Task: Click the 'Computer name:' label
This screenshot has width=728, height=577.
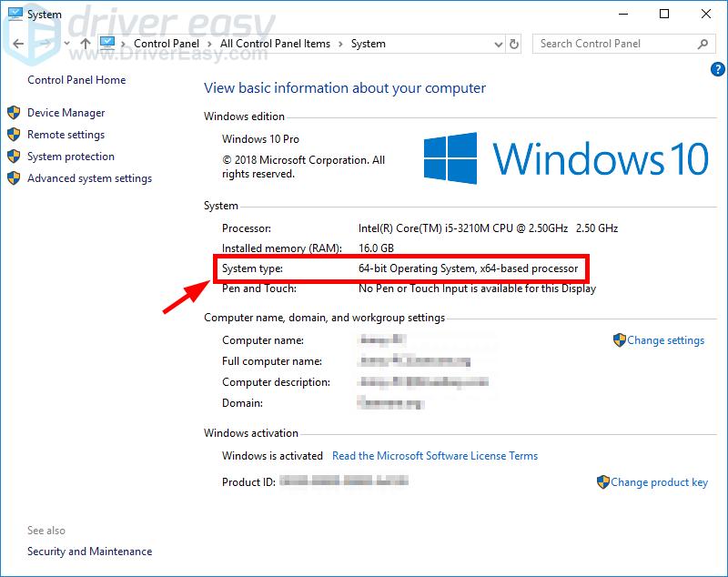Action: click(x=263, y=340)
